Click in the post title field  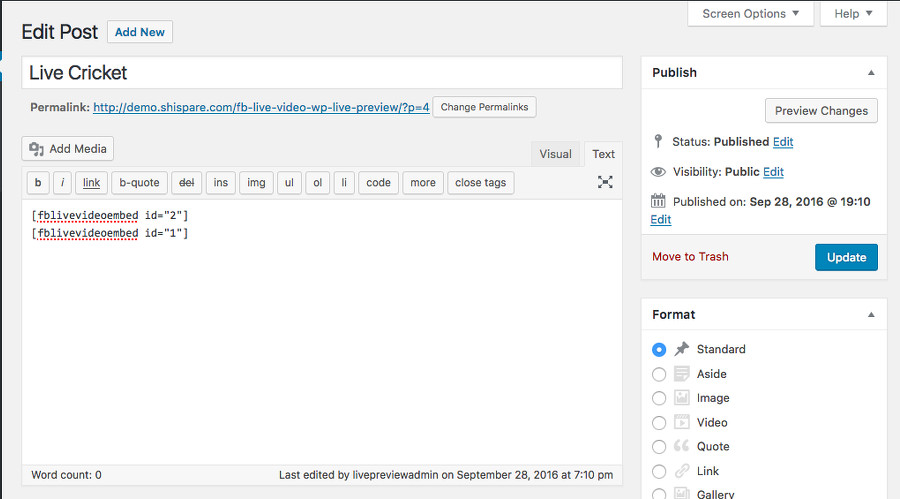(x=322, y=73)
